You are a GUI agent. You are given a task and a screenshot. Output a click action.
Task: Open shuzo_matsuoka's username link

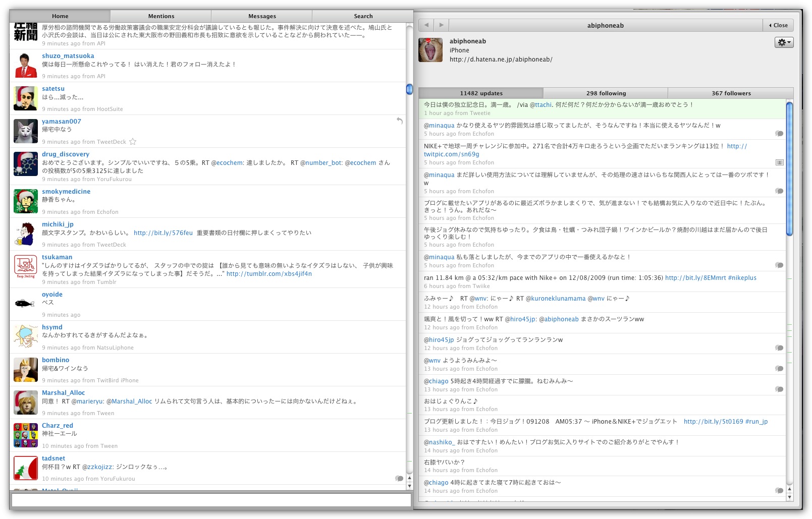coord(68,56)
